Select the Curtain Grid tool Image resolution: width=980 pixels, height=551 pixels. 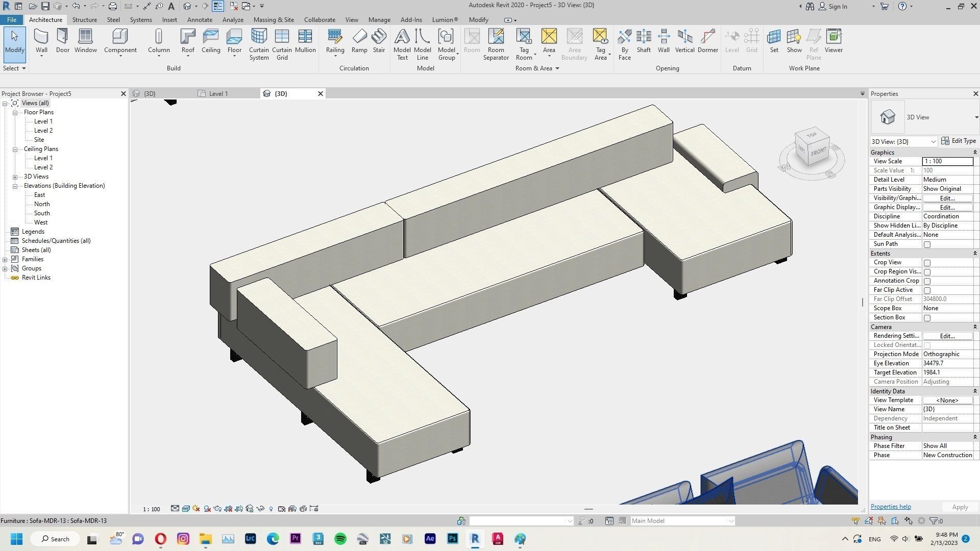point(282,45)
